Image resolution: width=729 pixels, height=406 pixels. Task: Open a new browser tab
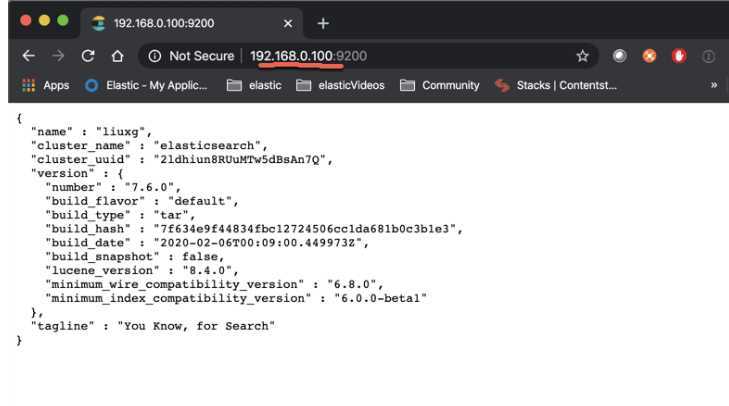coord(323,22)
